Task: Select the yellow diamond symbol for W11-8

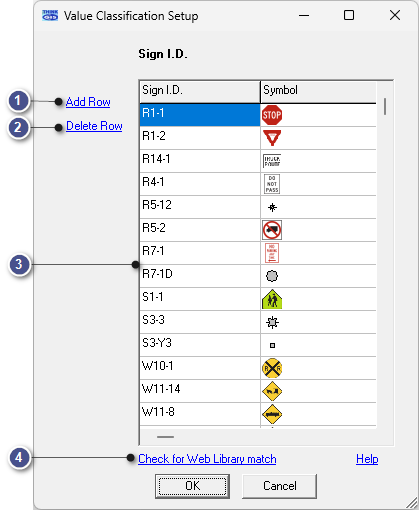Action: (272, 414)
